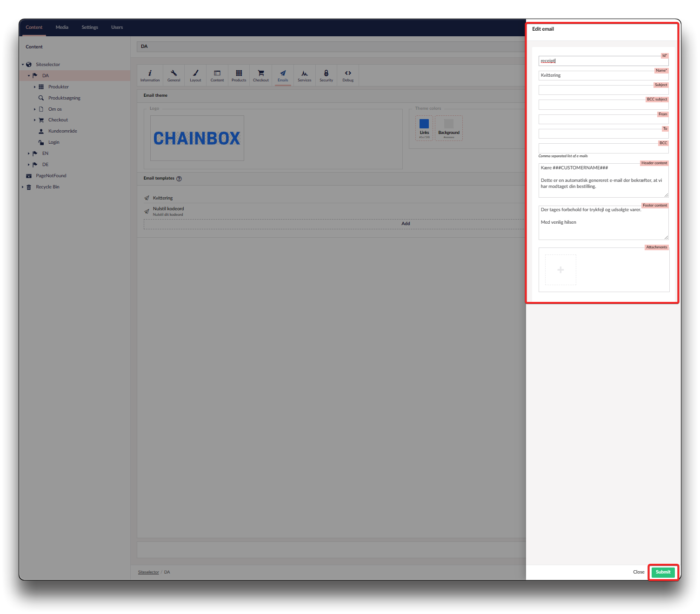
Task: Click the Produkter grid icon in tree
Action: tap(41, 87)
